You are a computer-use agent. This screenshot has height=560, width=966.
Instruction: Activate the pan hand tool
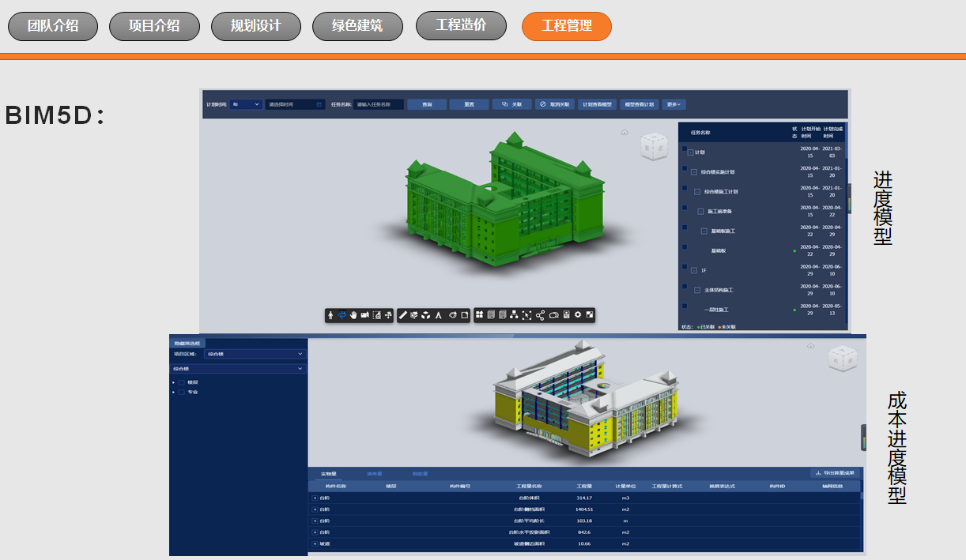pos(353,315)
